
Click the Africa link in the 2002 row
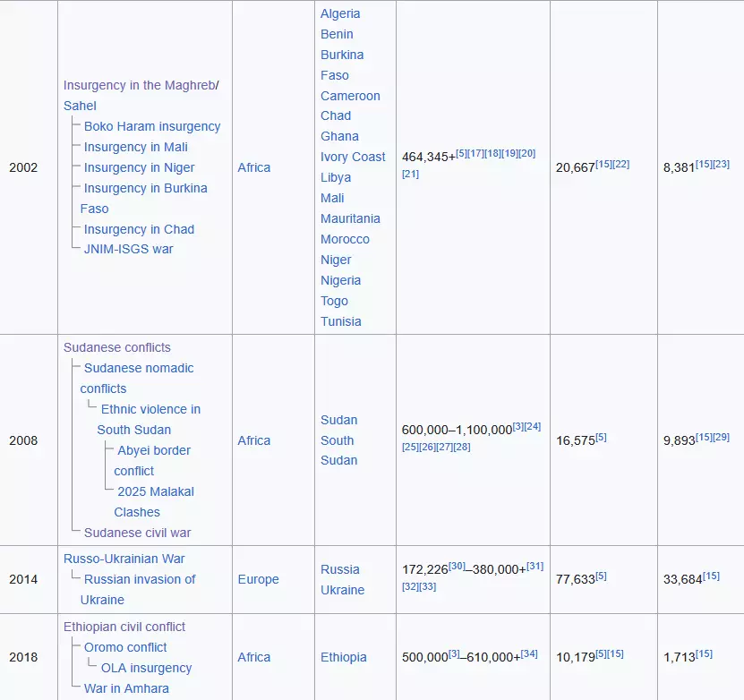tap(254, 167)
